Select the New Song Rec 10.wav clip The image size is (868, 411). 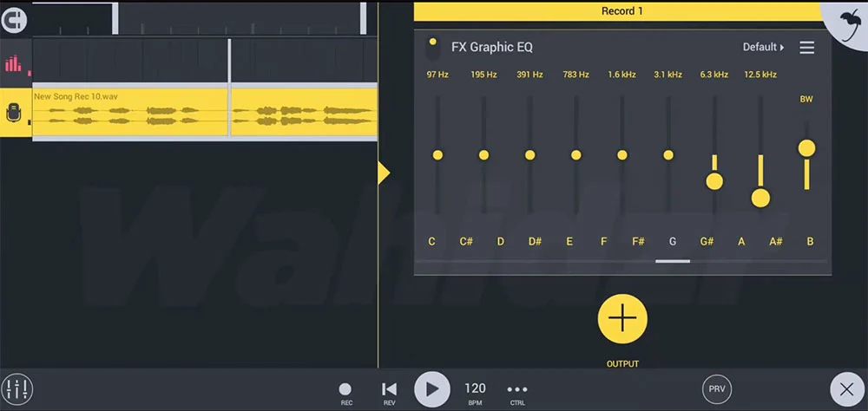pos(130,113)
